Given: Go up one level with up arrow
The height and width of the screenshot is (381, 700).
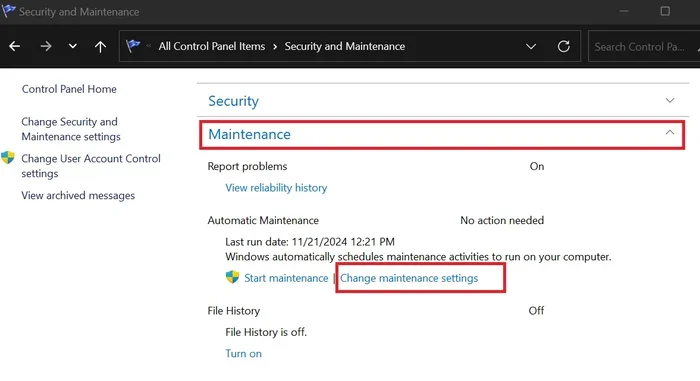Looking at the screenshot, I should tap(100, 46).
